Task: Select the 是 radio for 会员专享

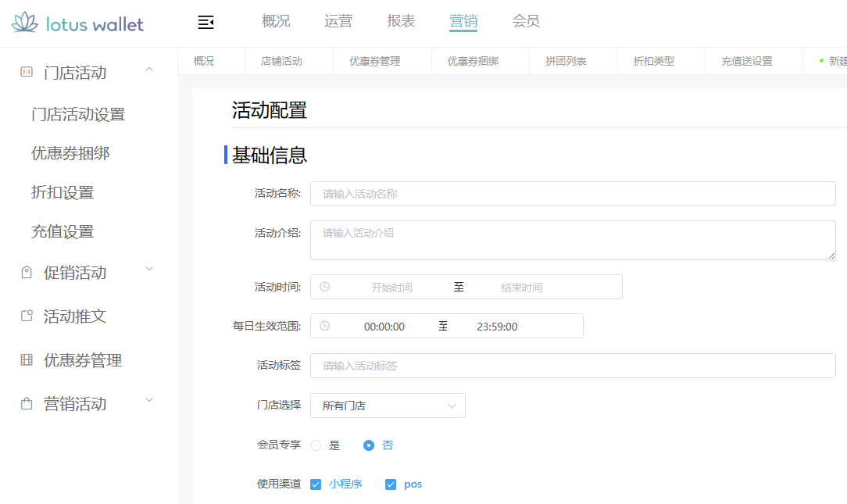Action: [315, 445]
